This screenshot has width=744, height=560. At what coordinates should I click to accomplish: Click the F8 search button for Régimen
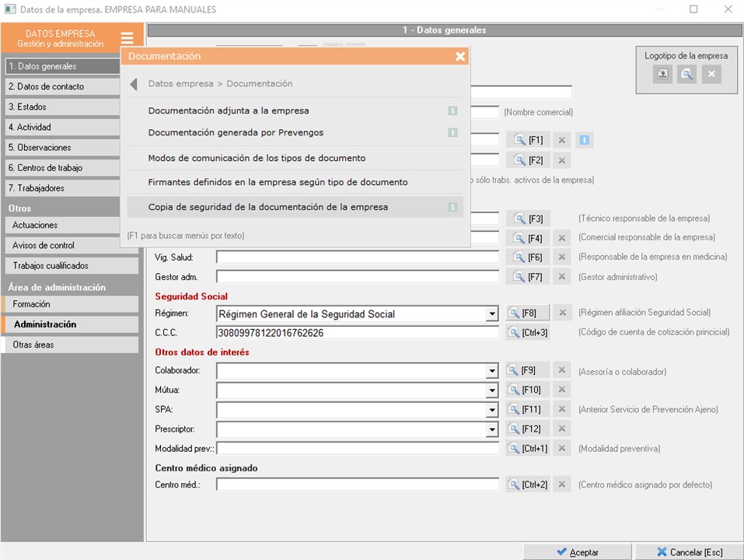(x=527, y=313)
